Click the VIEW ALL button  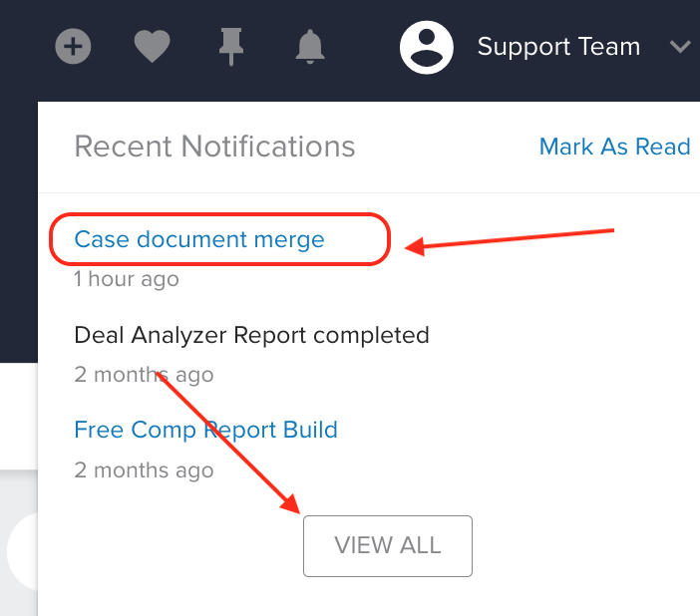click(388, 546)
